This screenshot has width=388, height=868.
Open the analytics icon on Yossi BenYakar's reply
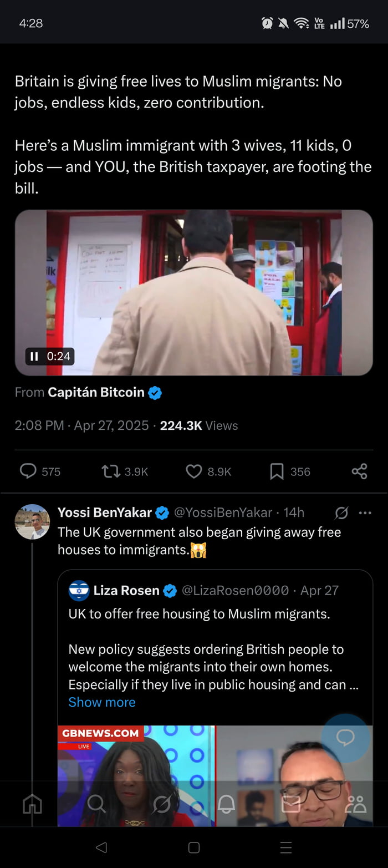pos(341,513)
